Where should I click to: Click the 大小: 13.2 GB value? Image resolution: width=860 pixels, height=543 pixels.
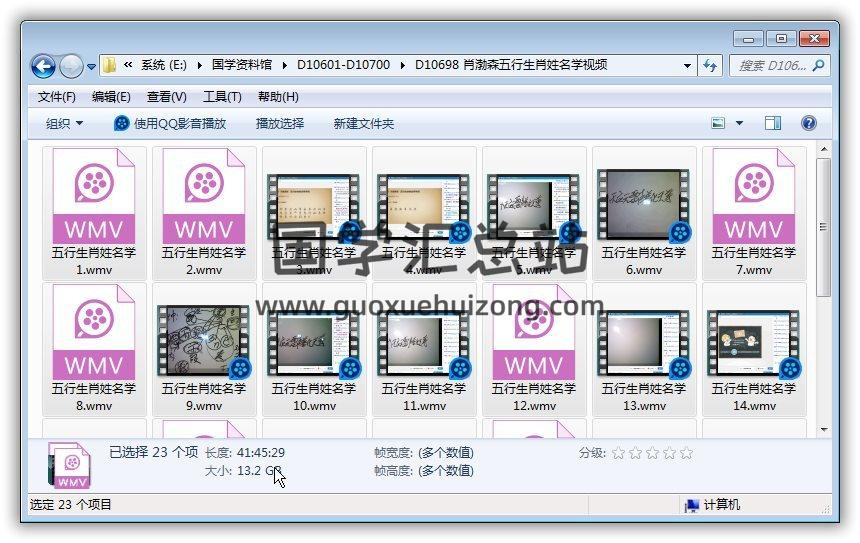tap(259, 471)
